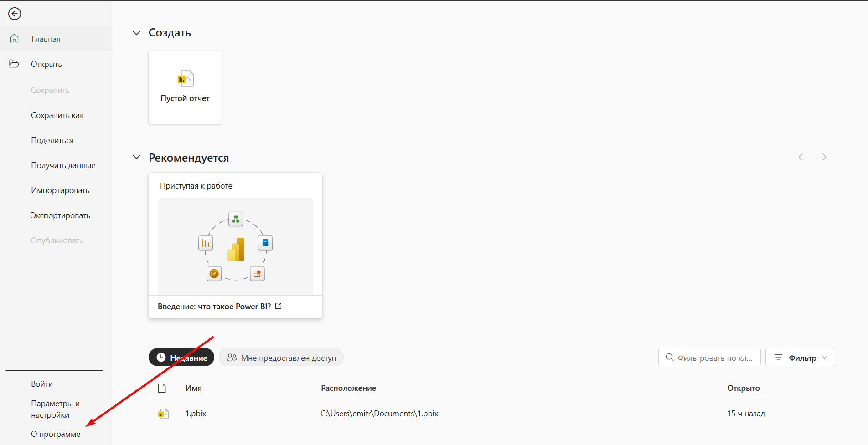Image resolution: width=868 pixels, height=445 pixels.
Task: Choose Получить данные from sidebar
Action: [x=63, y=165]
